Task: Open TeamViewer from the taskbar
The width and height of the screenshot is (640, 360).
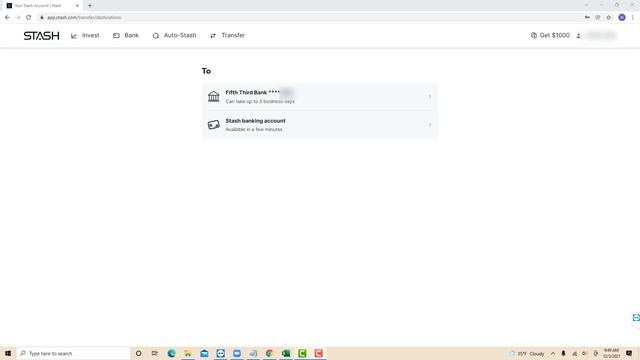Action: [x=220, y=353]
